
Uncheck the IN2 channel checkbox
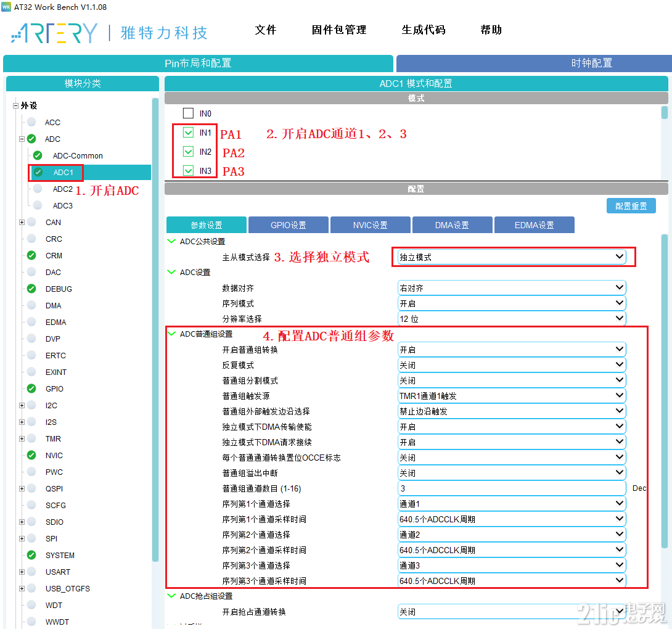coord(188,151)
